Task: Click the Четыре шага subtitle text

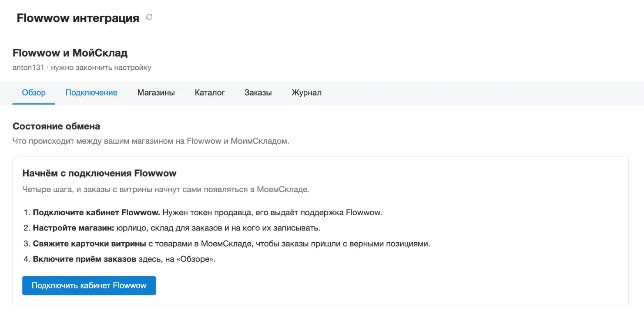Action: coord(166,190)
